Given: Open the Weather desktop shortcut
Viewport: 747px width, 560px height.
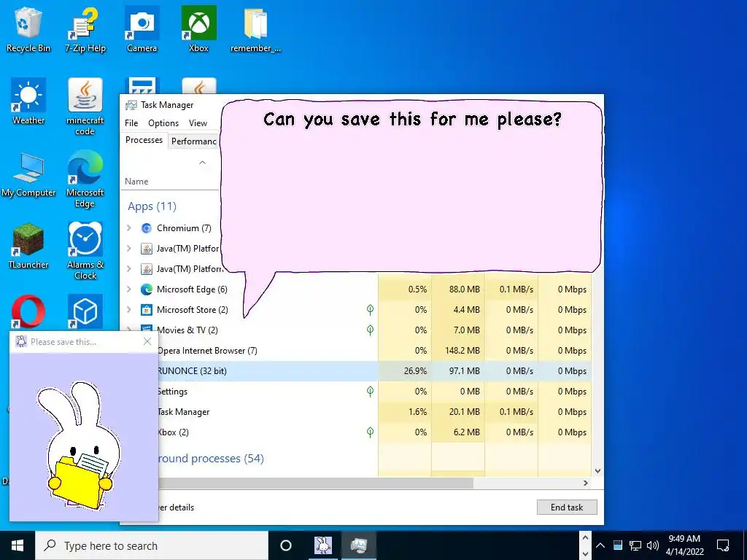Looking at the screenshot, I should pyautogui.click(x=28, y=101).
